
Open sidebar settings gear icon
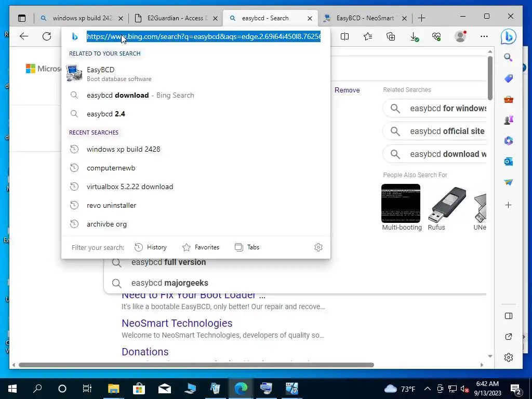(508, 357)
